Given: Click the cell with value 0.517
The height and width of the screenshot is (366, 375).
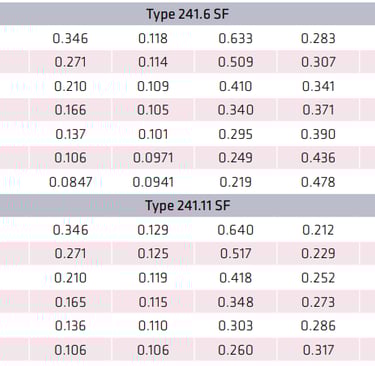Looking at the screenshot, I should click(x=236, y=254).
